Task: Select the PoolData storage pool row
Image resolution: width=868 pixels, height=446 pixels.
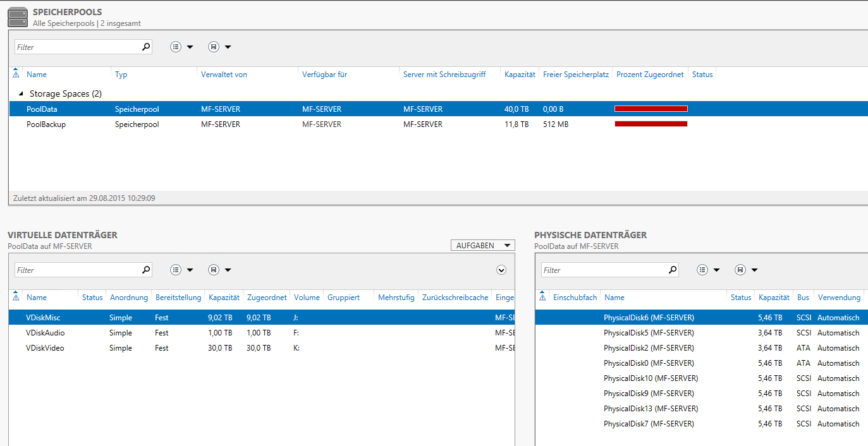Action: (438, 109)
